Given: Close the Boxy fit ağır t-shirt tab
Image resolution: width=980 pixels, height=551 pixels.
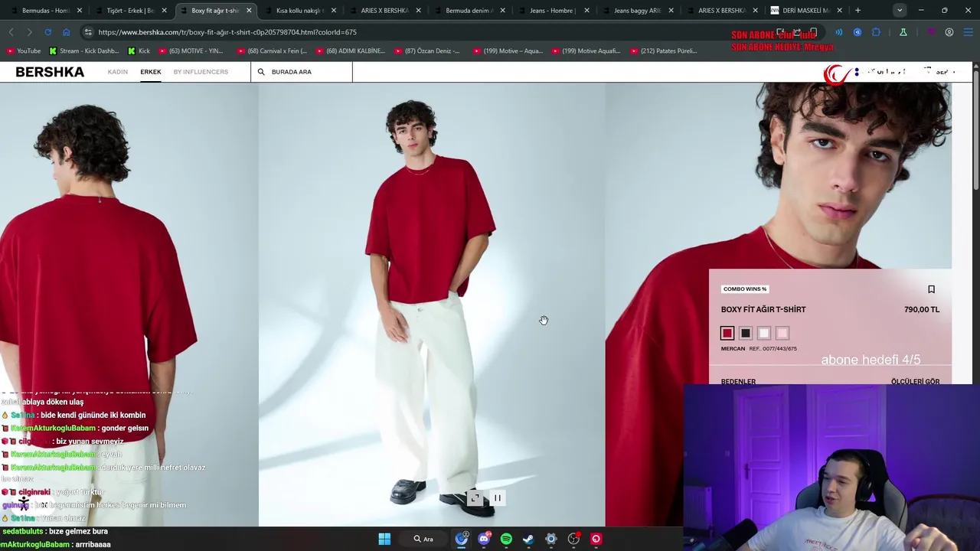Looking at the screenshot, I should [249, 11].
